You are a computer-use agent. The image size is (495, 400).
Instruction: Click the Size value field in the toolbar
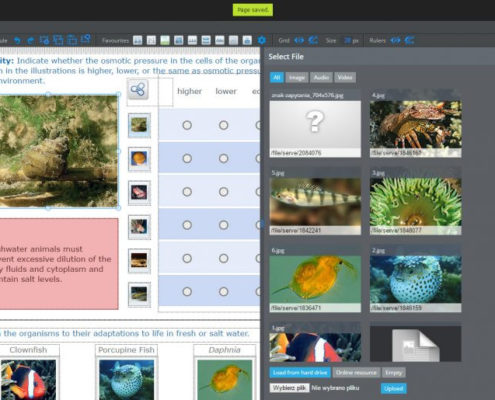click(x=347, y=40)
